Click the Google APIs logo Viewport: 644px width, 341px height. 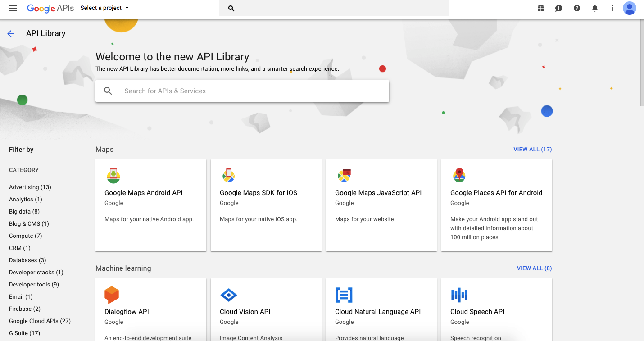(x=50, y=8)
